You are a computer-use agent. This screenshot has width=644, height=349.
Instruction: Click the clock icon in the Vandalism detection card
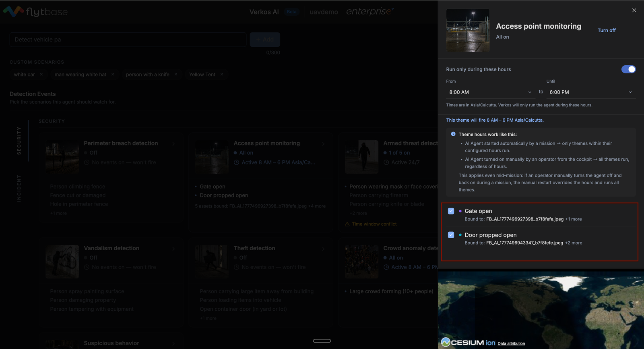click(x=87, y=267)
